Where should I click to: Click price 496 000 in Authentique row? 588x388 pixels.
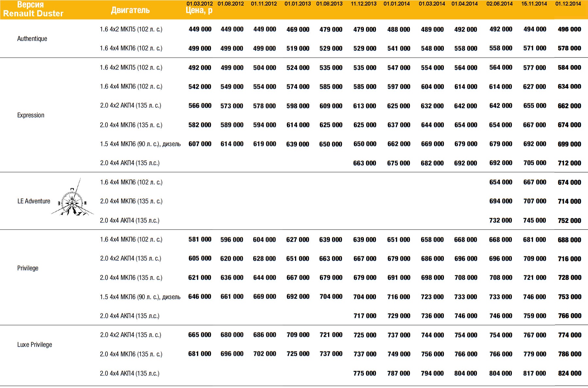[x=569, y=29]
